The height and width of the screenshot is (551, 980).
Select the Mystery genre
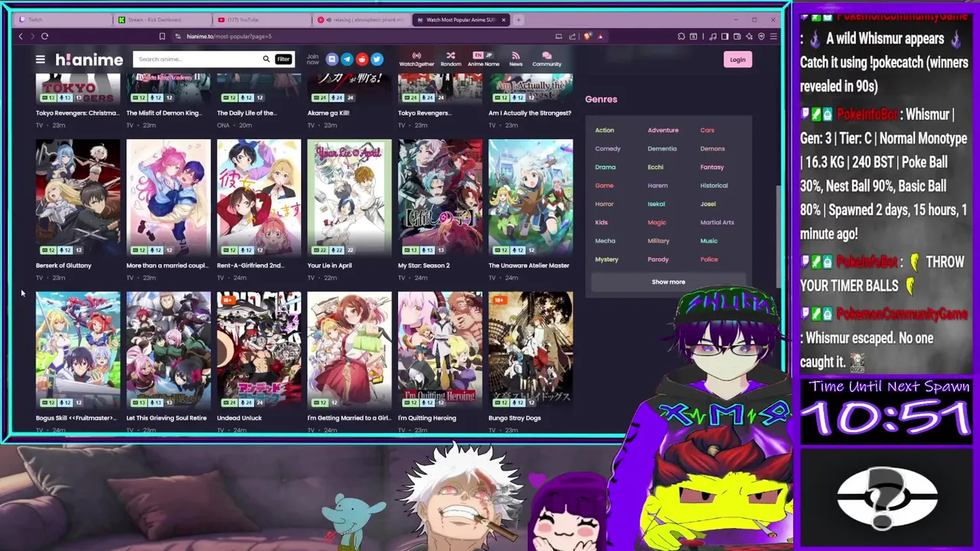[606, 259]
